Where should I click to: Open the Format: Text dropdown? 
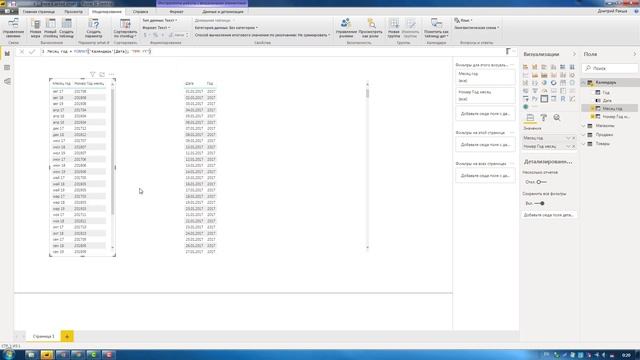pos(156,28)
